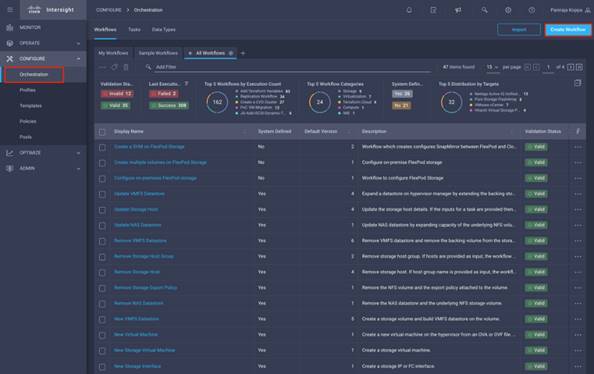This screenshot has width=594, height=374.
Task: Open the New Storage Virtual Machine link
Action: coord(144,350)
